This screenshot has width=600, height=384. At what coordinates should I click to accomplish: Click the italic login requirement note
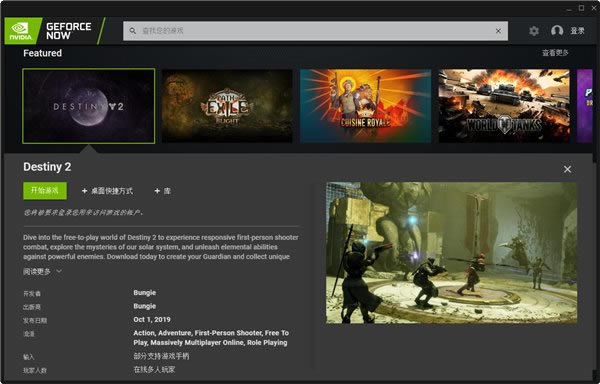tap(83, 212)
